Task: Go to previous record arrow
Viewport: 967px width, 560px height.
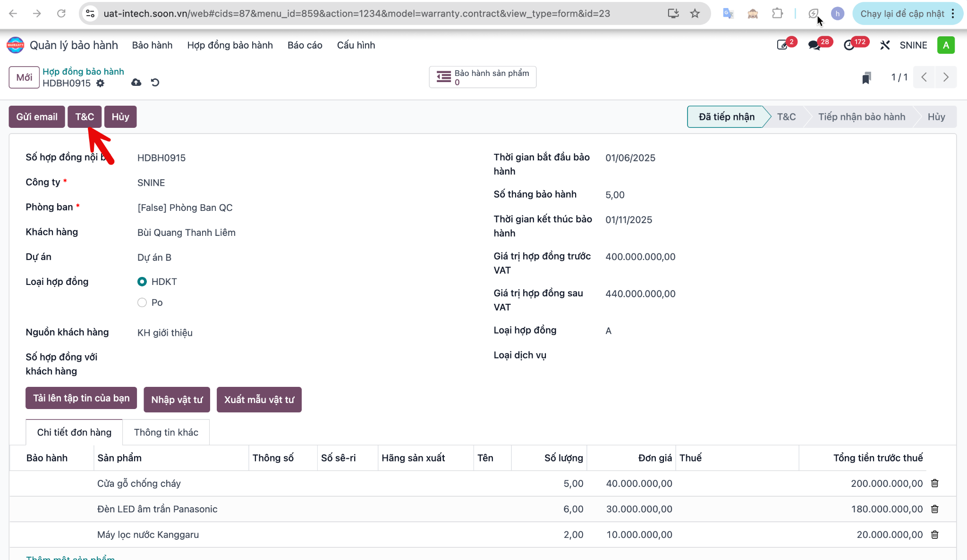Action: 924,77
